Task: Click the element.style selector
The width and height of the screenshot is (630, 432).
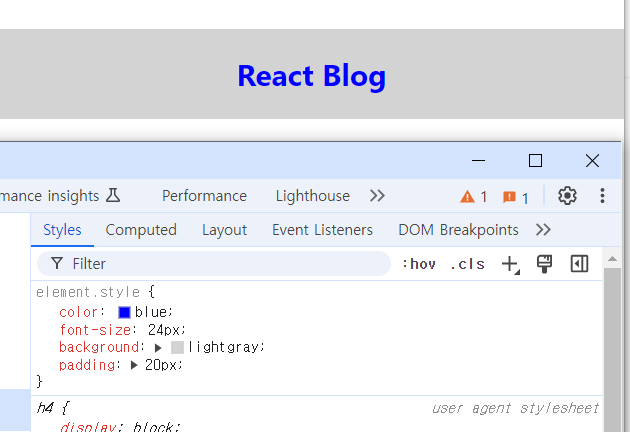Action: point(88,292)
